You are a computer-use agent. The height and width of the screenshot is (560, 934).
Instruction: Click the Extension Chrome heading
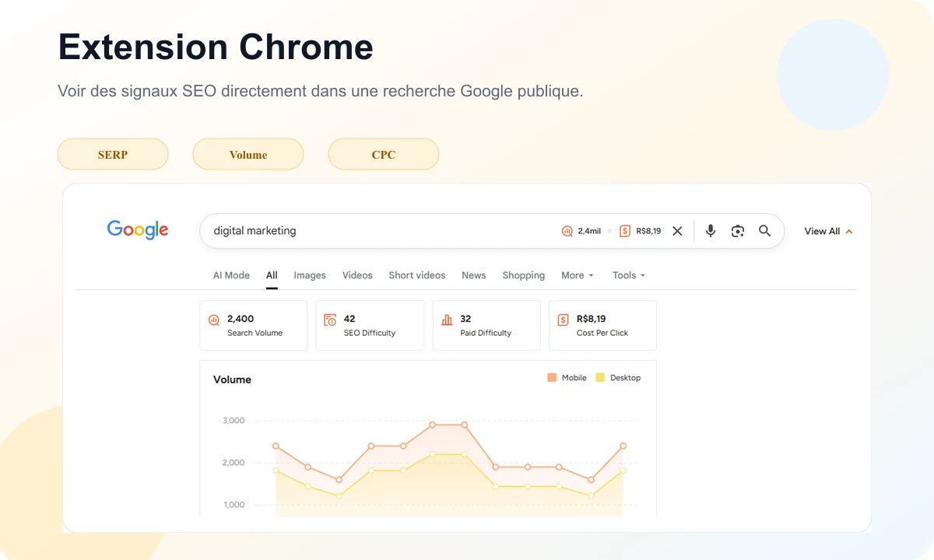(x=216, y=47)
